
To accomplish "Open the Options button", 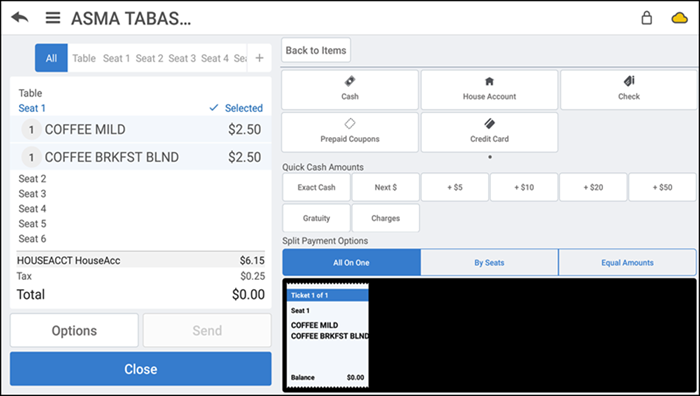I will [x=74, y=330].
